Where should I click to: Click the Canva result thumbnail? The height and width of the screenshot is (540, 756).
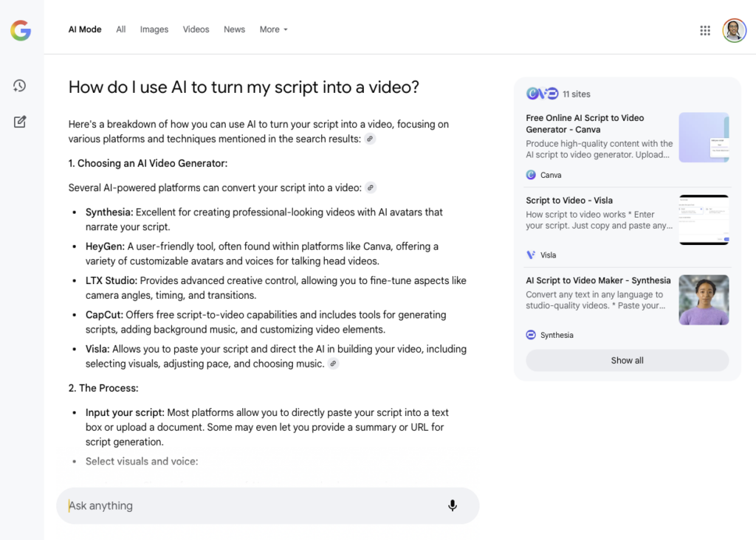(x=704, y=137)
